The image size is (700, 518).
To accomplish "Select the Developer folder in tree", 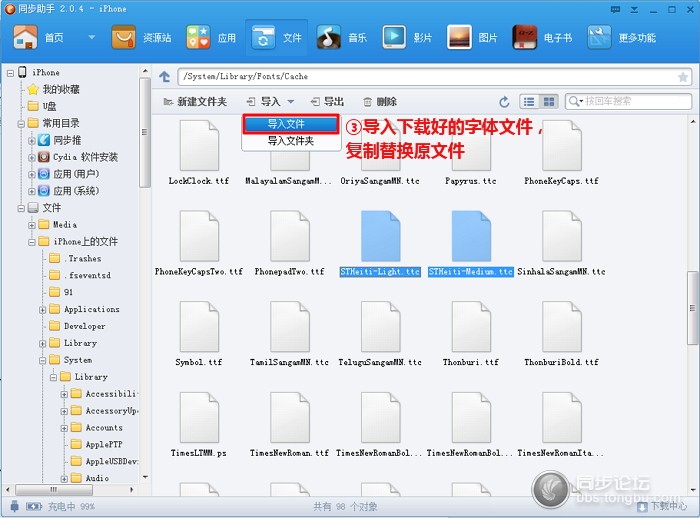I will [x=78, y=326].
